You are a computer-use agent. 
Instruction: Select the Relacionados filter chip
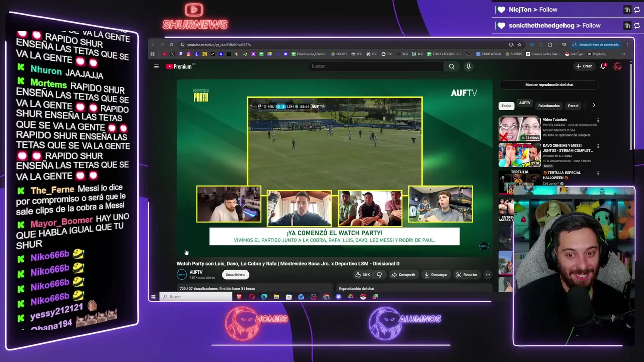[549, 106]
